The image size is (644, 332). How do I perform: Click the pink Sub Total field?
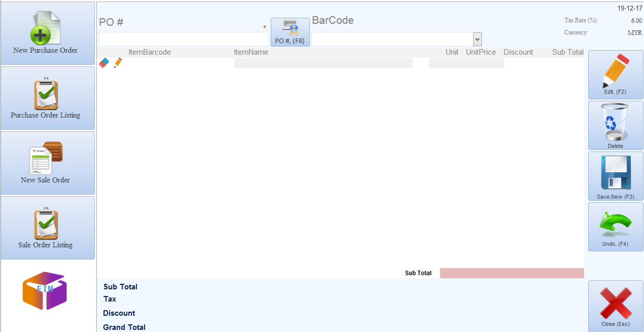click(512, 273)
